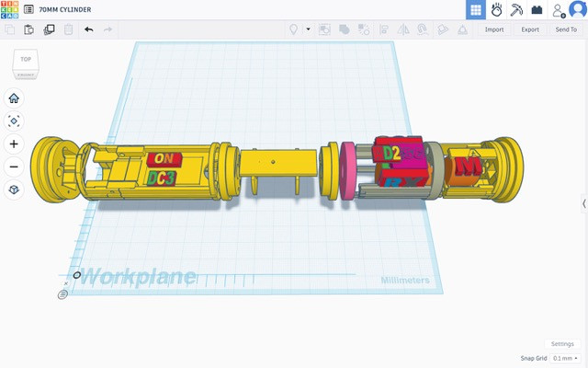Click the Paste icon in toolbar
Image resolution: width=588 pixels, height=368 pixels.
[29, 29]
